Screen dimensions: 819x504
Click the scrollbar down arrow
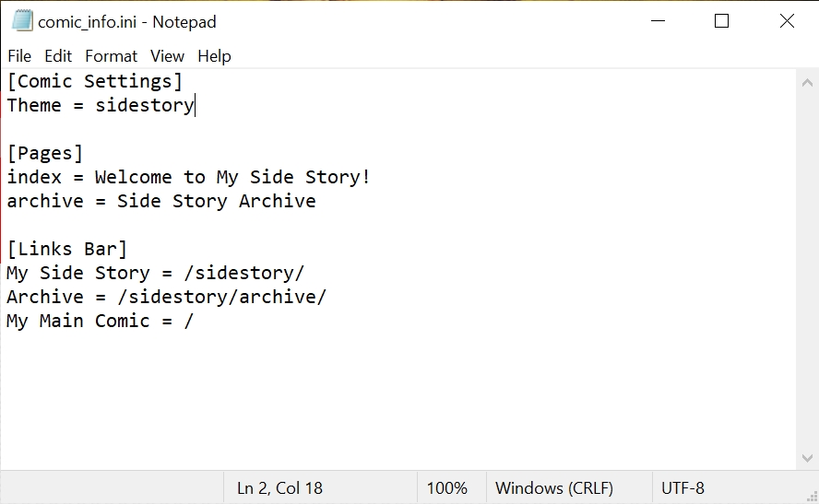click(807, 459)
